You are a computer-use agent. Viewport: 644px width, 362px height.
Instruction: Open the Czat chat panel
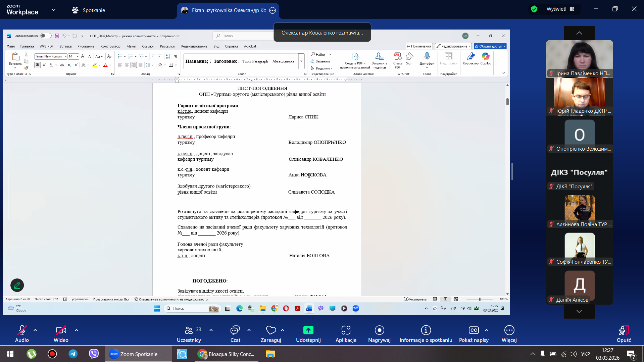pos(235,331)
